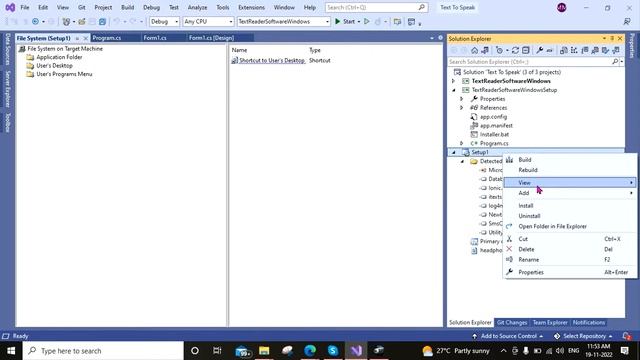Click the Save All icon in main toolbar
The height and width of the screenshot is (360, 640).
(102, 21)
